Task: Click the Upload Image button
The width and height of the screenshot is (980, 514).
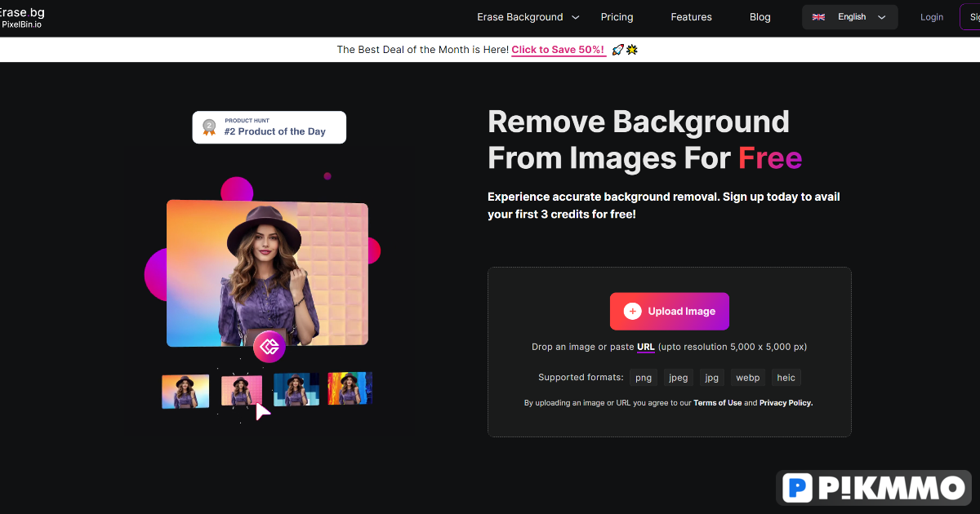Action: [x=670, y=311]
